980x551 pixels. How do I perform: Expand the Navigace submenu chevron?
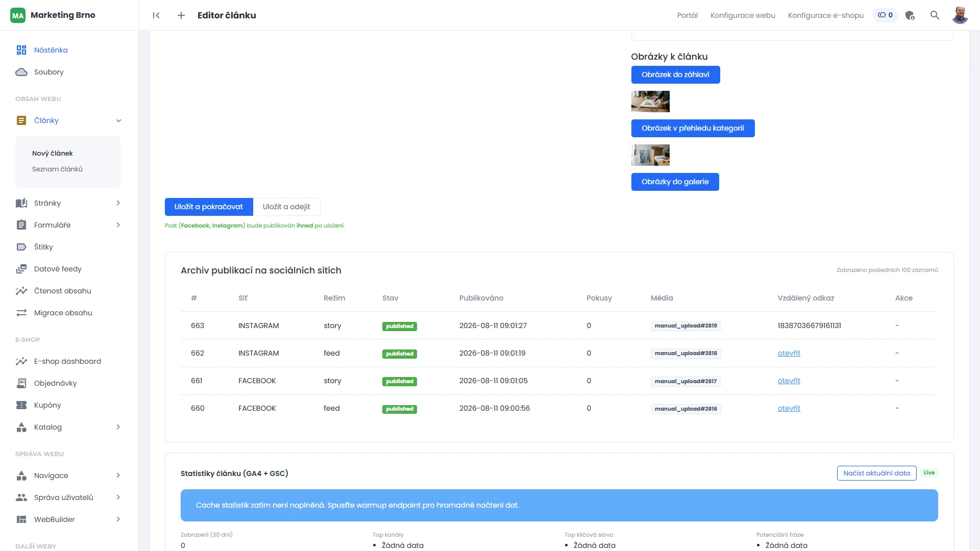click(x=118, y=475)
